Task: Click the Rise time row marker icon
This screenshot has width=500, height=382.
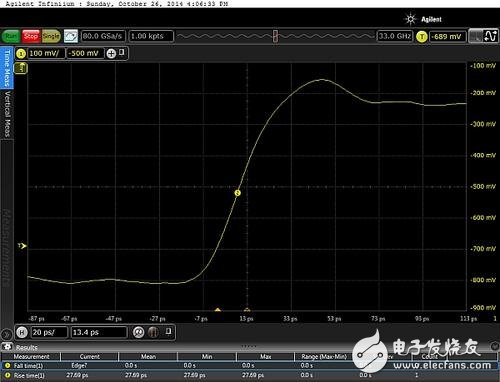Action: (x=7, y=376)
